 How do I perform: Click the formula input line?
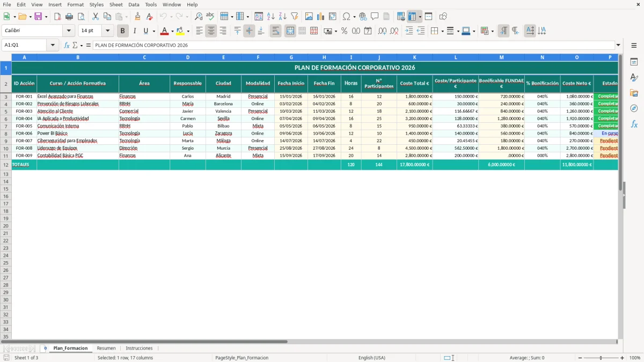(354, 46)
